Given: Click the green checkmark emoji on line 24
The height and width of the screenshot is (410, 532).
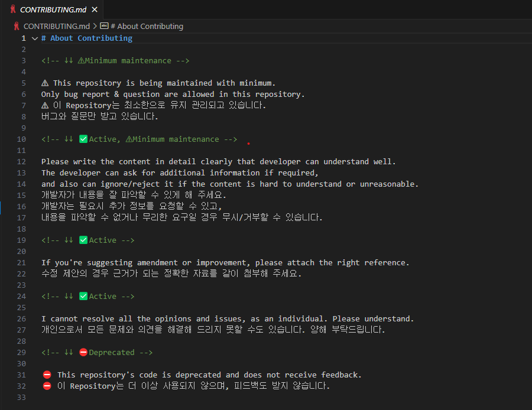Looking at the screenshot, I should click(83, 297).
